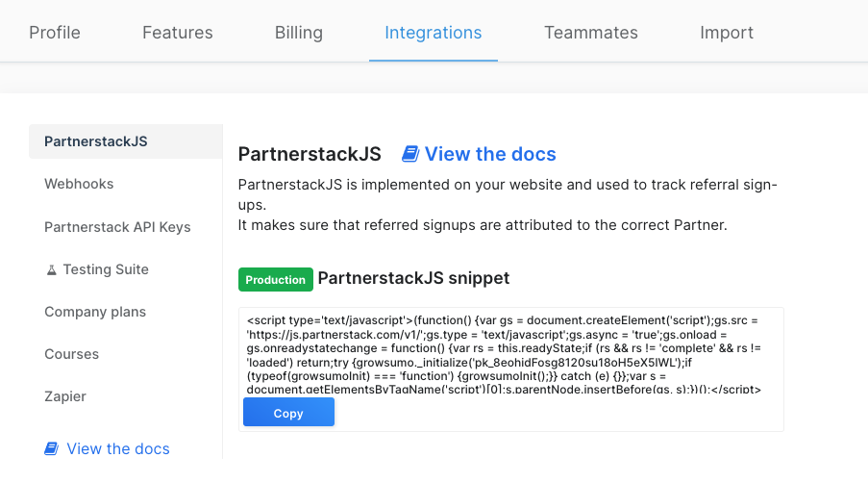
Task: Open Webhooks in the sidebar
Action: point(79,184)
